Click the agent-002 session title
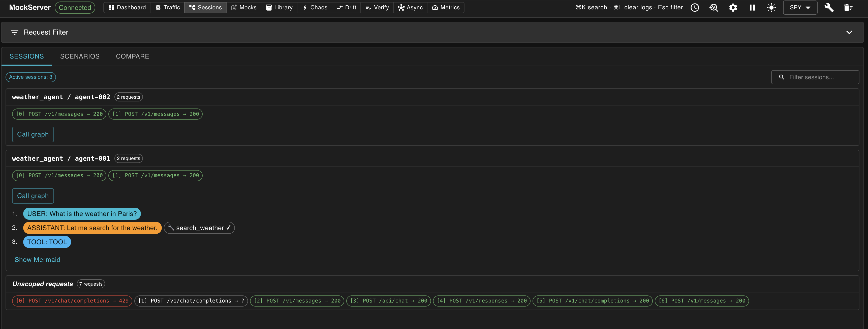 coord(61,97)
